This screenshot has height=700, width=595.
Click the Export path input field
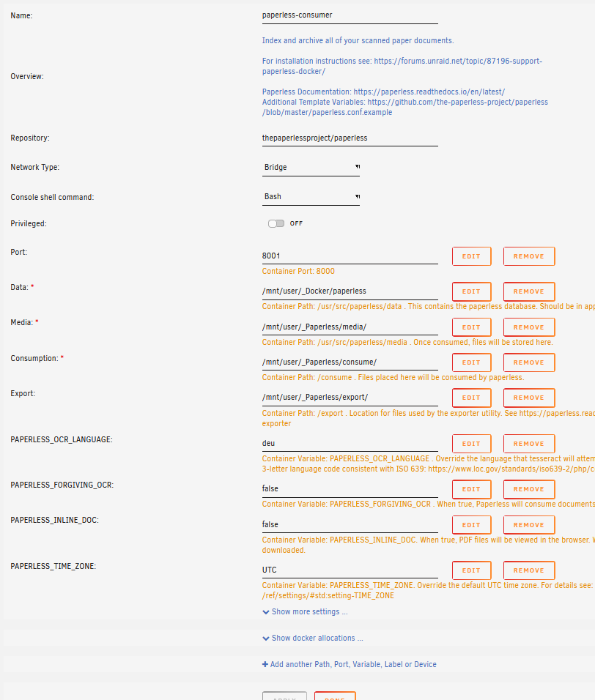[x=350, y=398]
